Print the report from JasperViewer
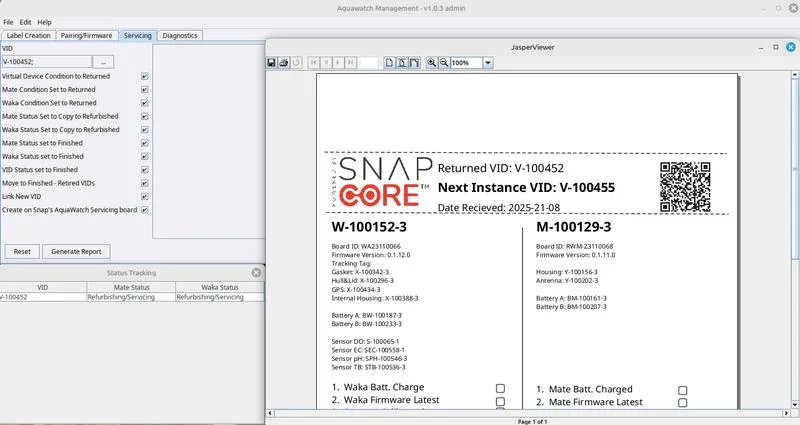The image size is (800, 425). tap(284, 62)
